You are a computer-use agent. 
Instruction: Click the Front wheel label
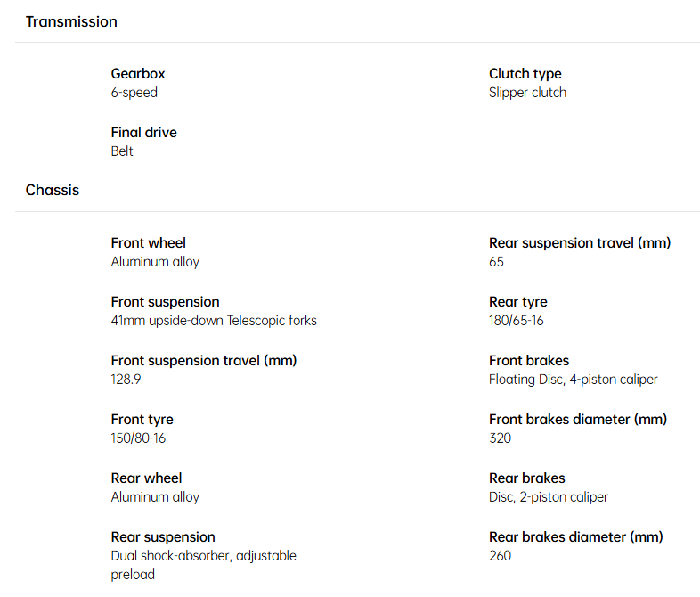coord(149,243)
